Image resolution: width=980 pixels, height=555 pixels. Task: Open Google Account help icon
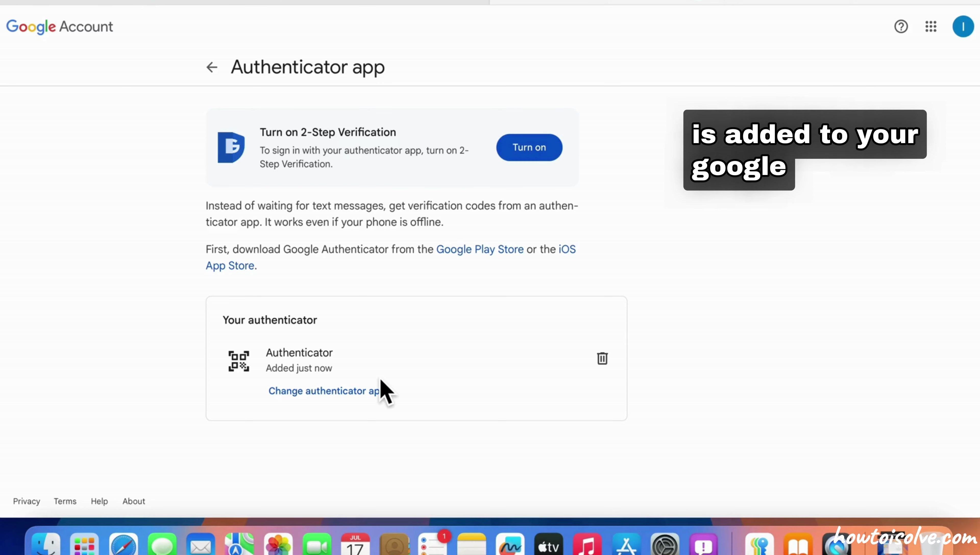[901, 27]
